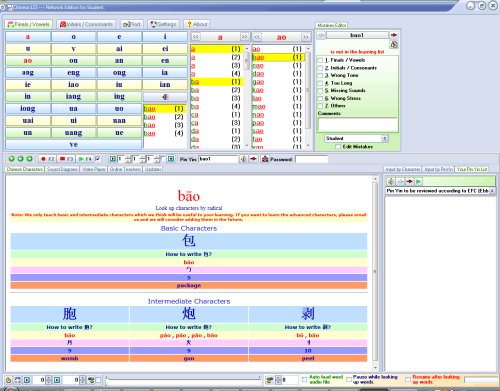Select the 'uang' final button
Viewport: 500px width, 391px height.
74,133
